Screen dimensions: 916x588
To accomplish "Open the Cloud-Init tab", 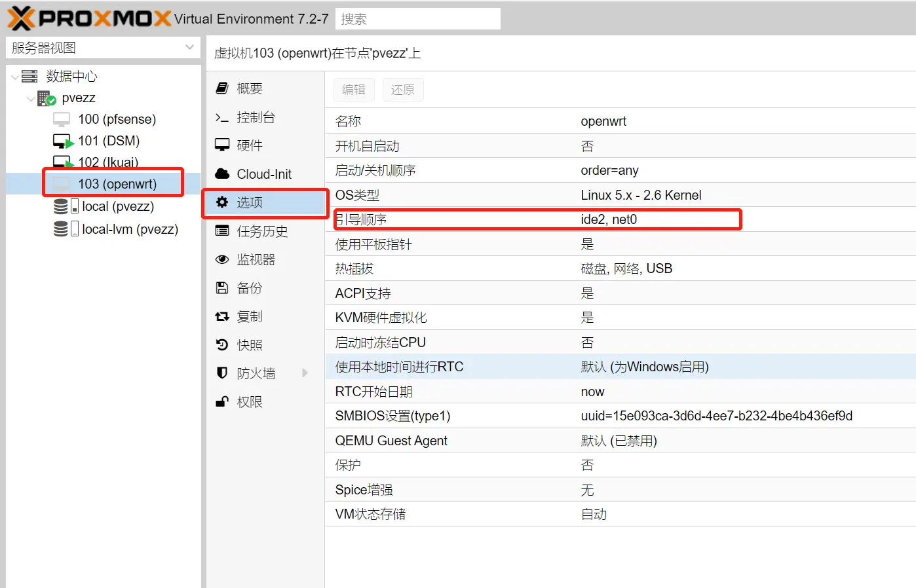I will coord(265,174).
